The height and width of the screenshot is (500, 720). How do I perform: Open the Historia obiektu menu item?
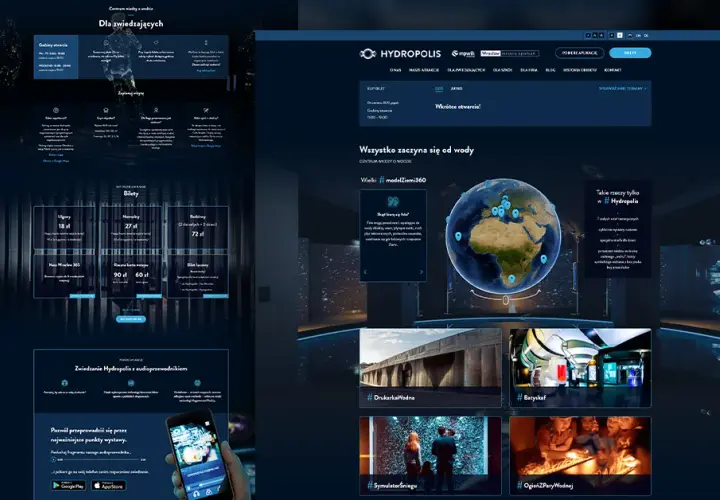point(579,70)
